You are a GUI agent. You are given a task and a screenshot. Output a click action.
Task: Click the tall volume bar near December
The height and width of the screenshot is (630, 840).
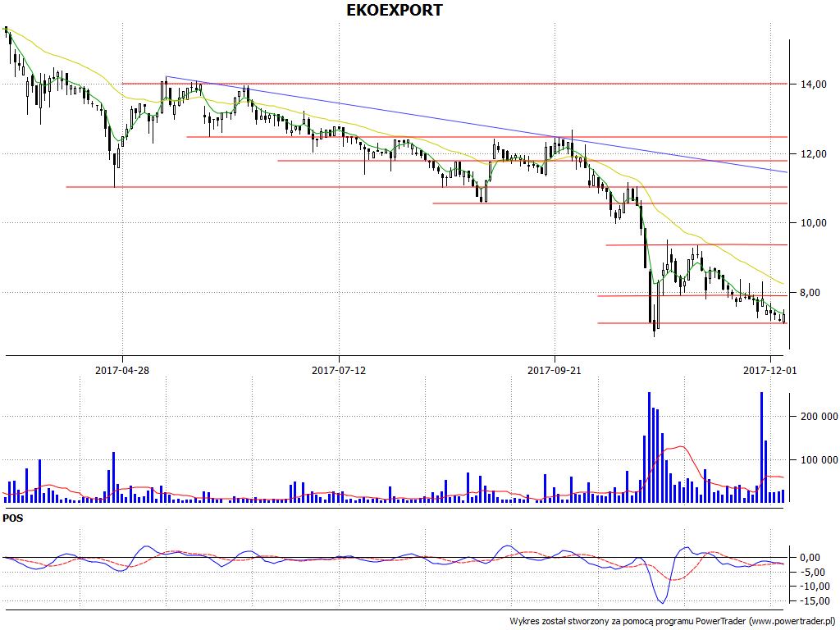pyautogui.click(x=761, y=447)
